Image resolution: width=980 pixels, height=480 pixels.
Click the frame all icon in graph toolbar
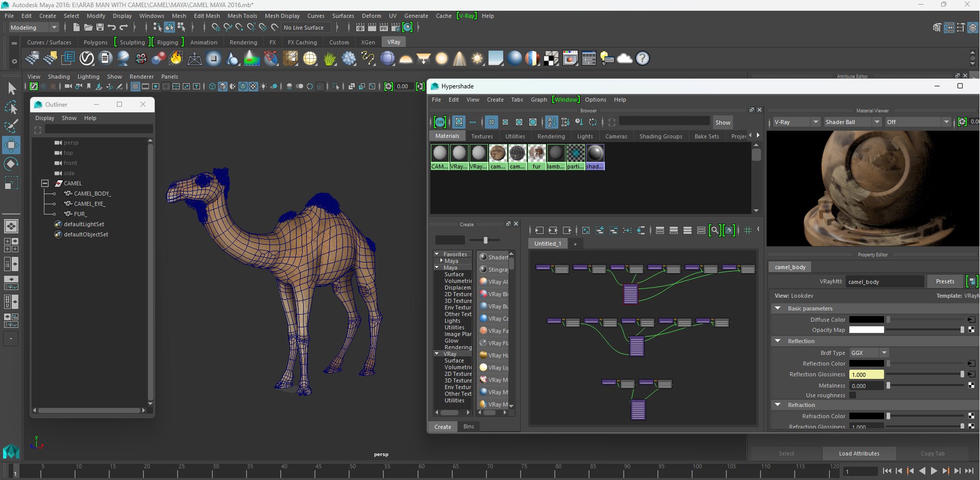586,230
